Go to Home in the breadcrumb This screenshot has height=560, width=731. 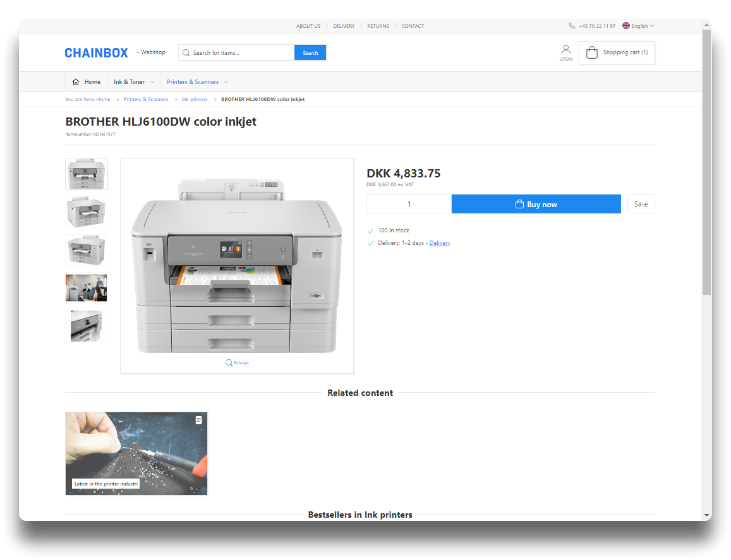point(103,99)
